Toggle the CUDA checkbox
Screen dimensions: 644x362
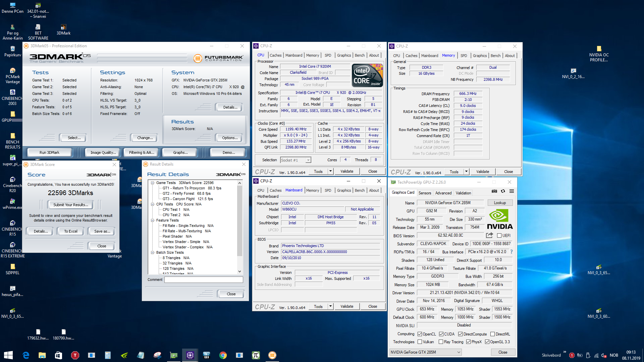coord(441,334)
